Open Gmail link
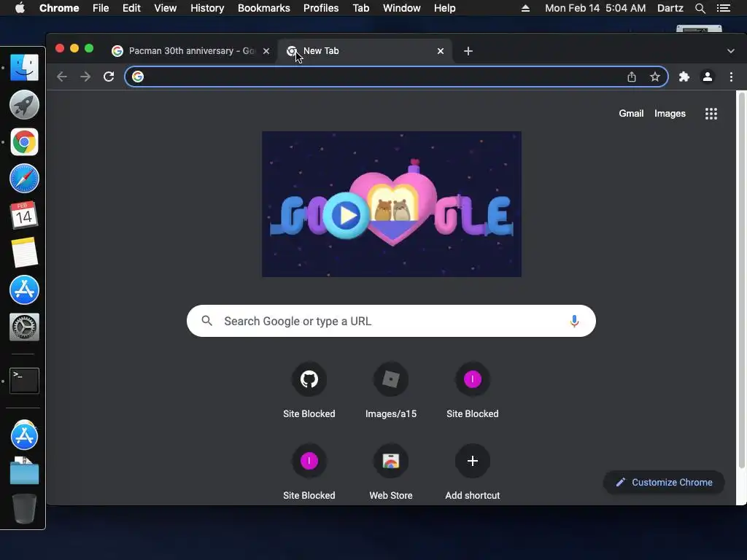 (631, 113)
